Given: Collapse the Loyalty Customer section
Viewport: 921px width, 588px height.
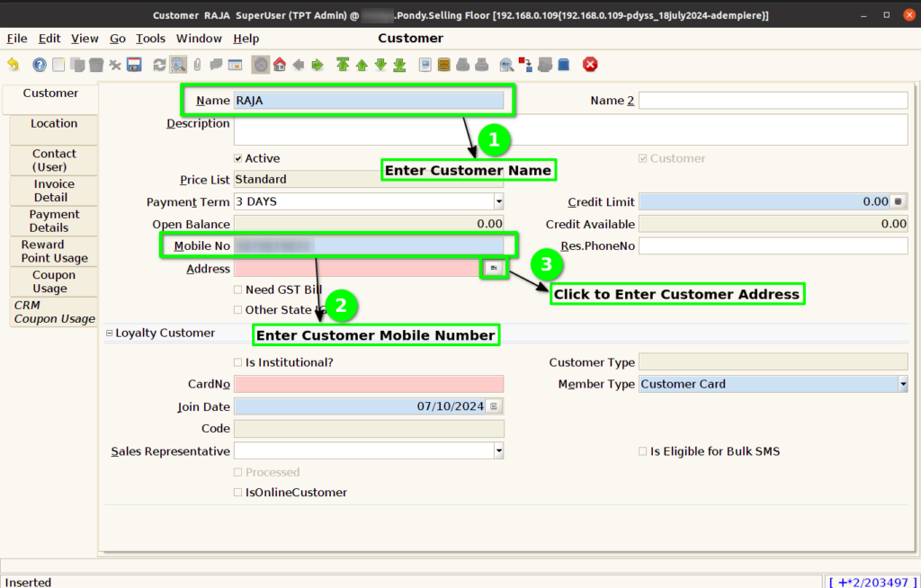Looking at the screenshot, I should point(109,333).
